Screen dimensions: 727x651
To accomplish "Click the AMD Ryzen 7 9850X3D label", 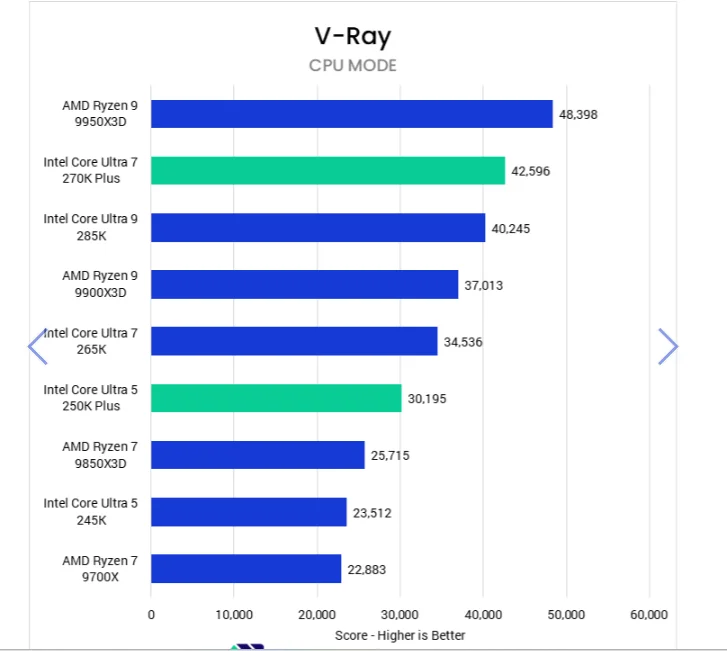I will click(x=100, y=455).
